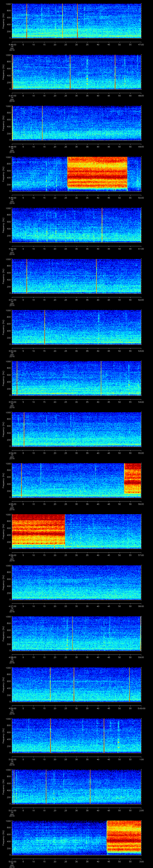Click the 35-second tick label under the 4:49:00 spectrogram
Viewport: 153px width, 868px height.
point(87,197)
